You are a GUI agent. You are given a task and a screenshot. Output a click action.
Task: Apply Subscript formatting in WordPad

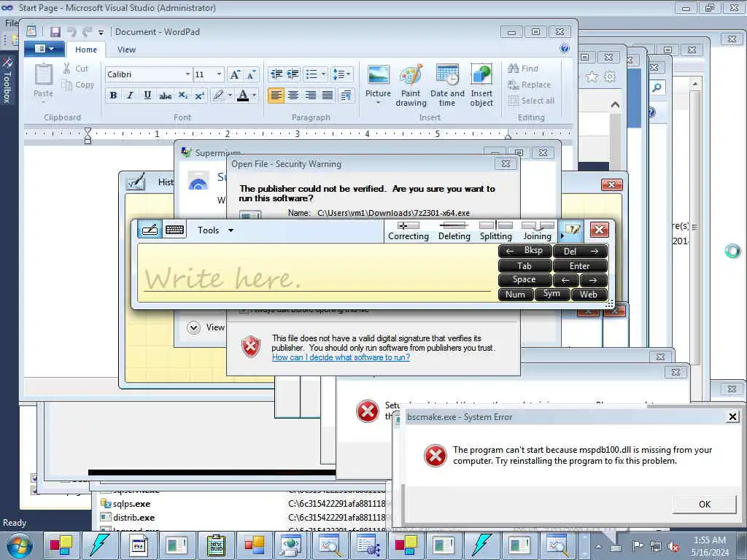pyautogui.click(x=182, y=96)
